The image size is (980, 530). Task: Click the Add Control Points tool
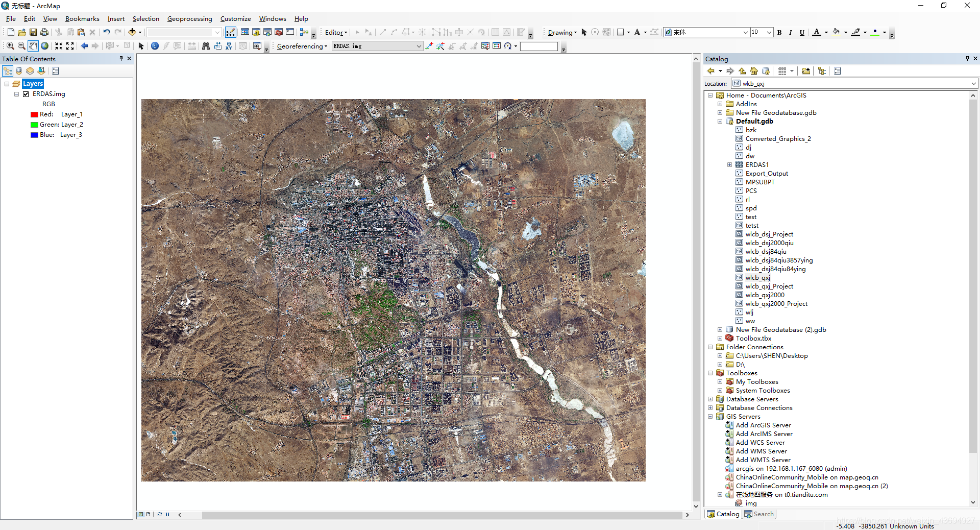429,46
